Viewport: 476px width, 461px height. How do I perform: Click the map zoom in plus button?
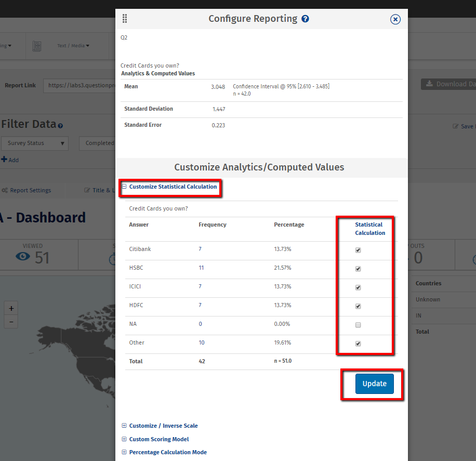click(x=11, y=308)
